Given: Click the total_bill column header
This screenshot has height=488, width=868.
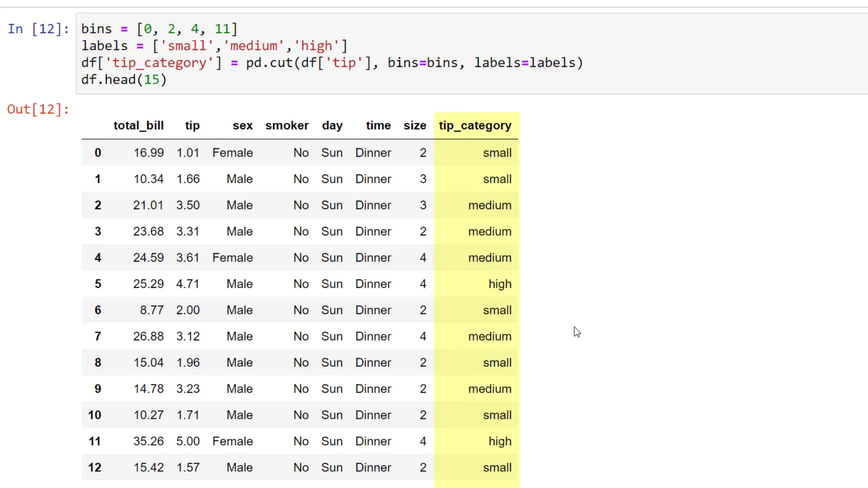Looking at the screenshot, I should point(138,126).
